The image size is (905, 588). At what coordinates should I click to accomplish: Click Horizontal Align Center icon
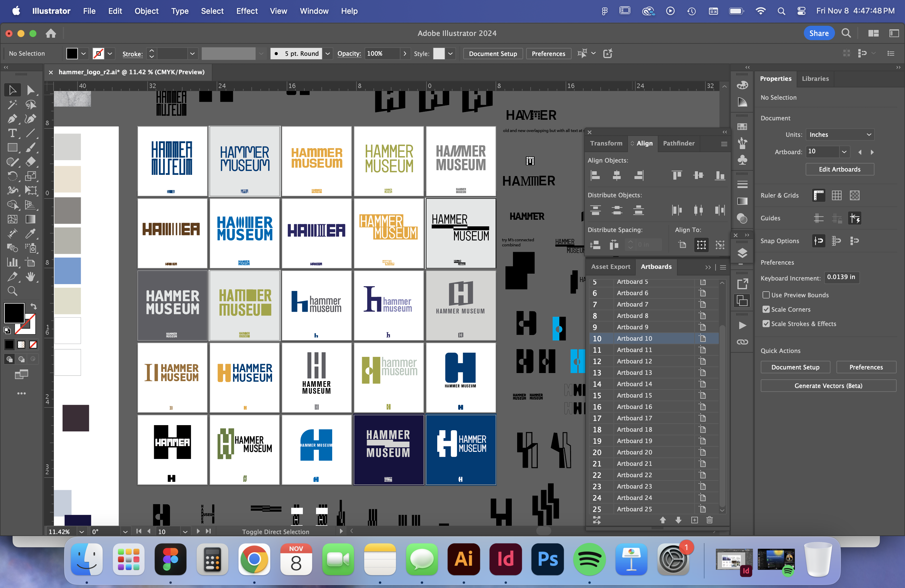tap(617, 175)
